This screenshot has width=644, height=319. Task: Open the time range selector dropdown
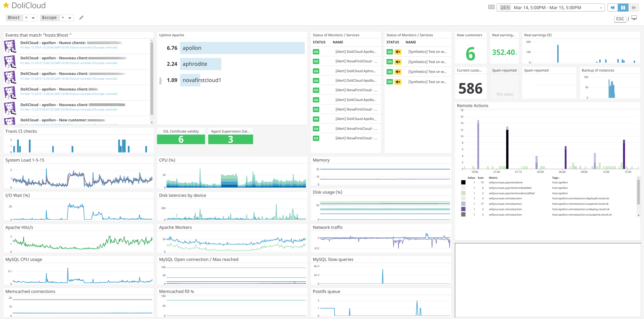(x=551, y=7)
